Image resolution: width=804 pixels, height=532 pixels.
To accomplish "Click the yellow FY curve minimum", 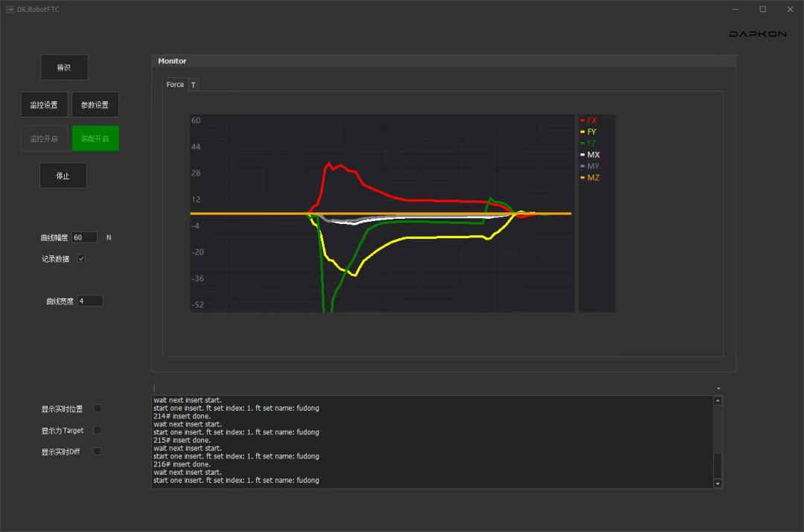I will (x=354, y=275).
